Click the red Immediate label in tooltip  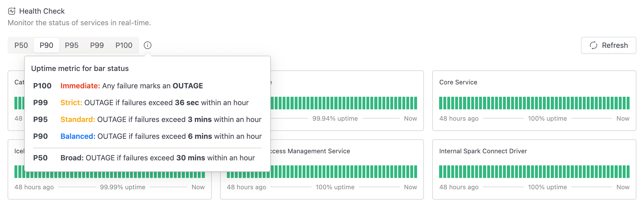click(80, 86)
